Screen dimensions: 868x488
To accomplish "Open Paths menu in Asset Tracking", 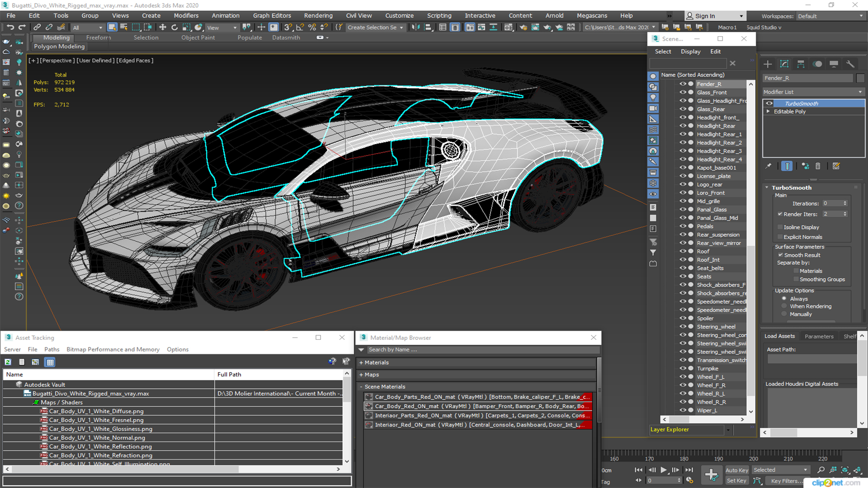I will 52,349.
